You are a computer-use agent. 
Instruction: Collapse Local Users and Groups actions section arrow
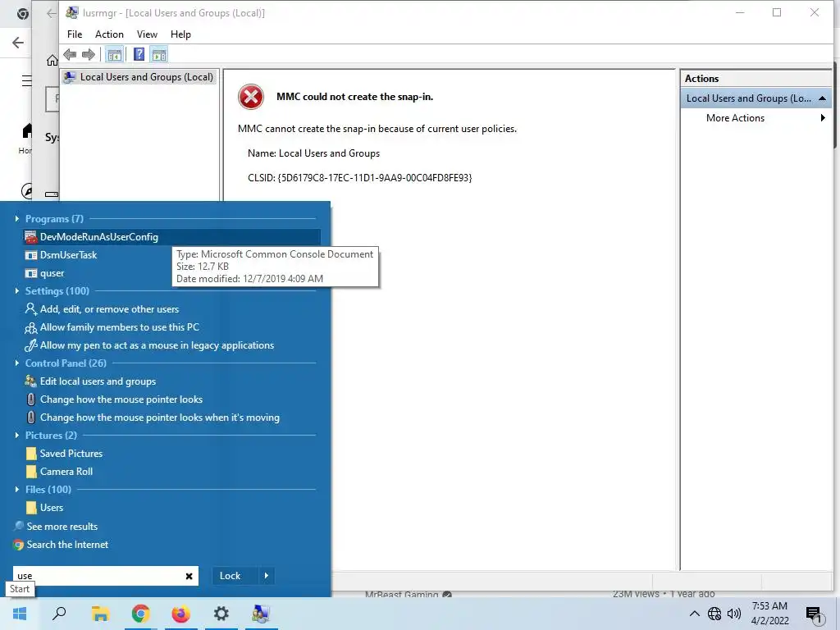[x=822, y=98]
